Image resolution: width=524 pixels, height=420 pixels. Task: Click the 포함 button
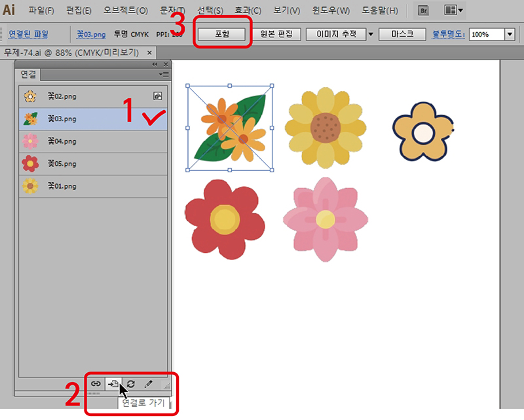point(222,34)
